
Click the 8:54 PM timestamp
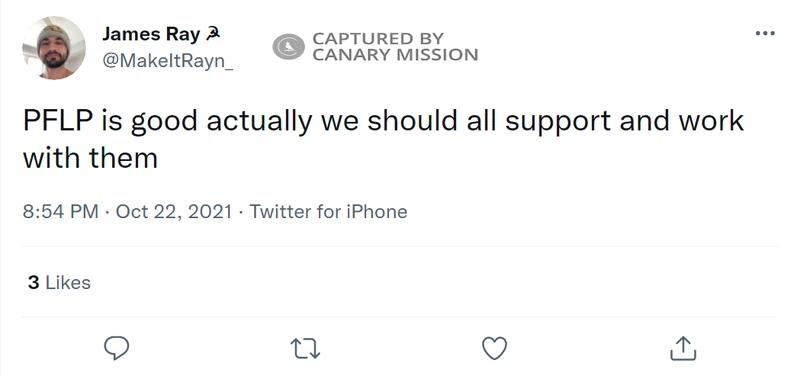point(61,211)
